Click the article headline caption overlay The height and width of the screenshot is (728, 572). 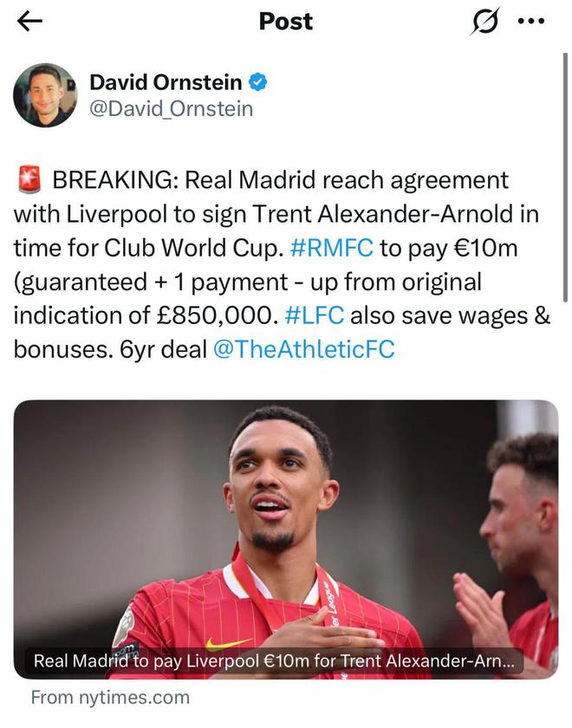coord(274,660)
